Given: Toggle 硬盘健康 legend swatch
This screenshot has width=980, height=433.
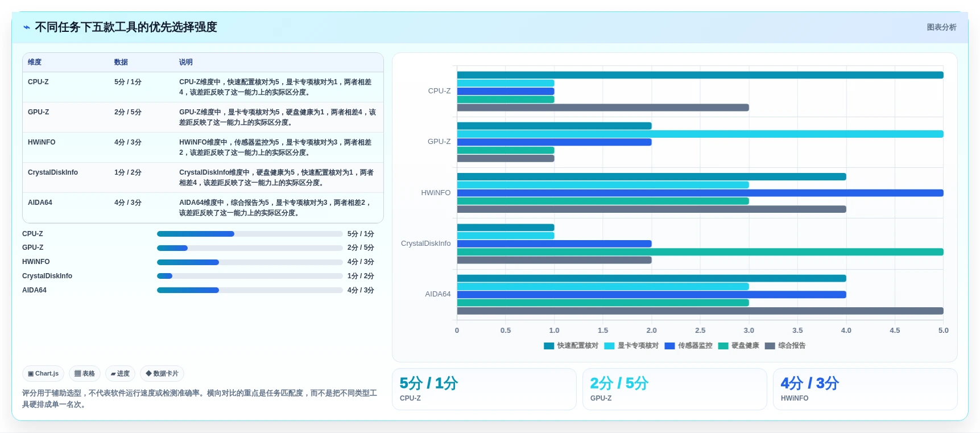Looking at the screenshot, I should (x=723, y=346).
